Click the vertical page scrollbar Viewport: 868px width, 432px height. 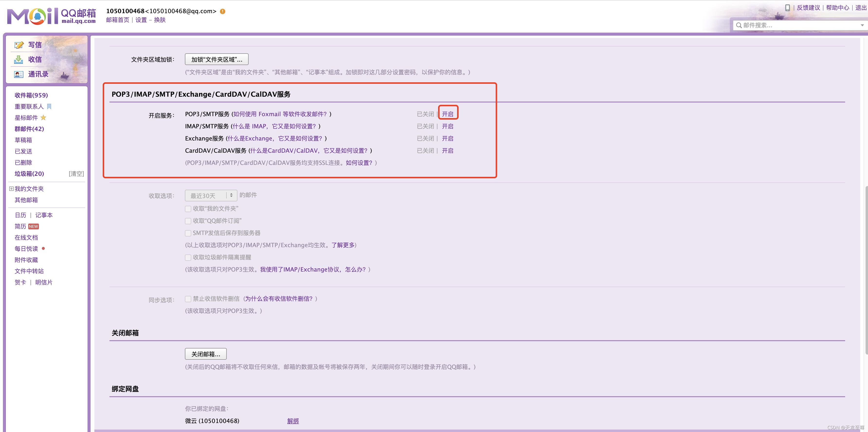tap(866, 270)
